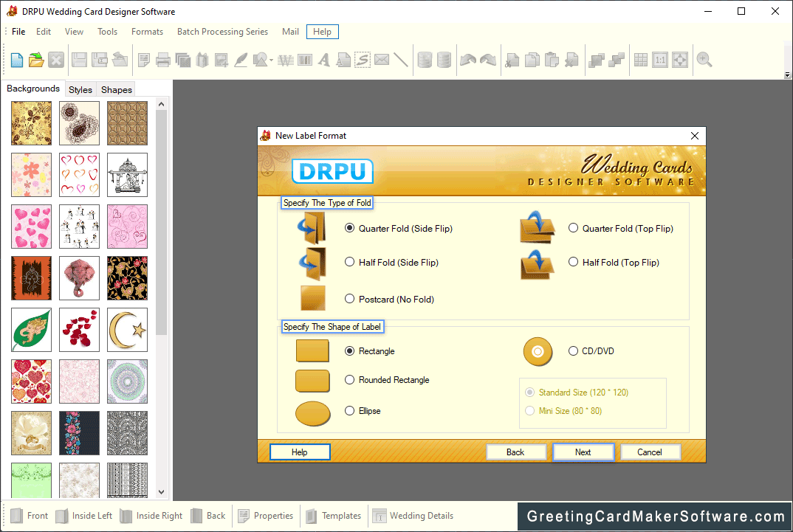Choose Postcard (No Fold) radio button

click(350, 299)
